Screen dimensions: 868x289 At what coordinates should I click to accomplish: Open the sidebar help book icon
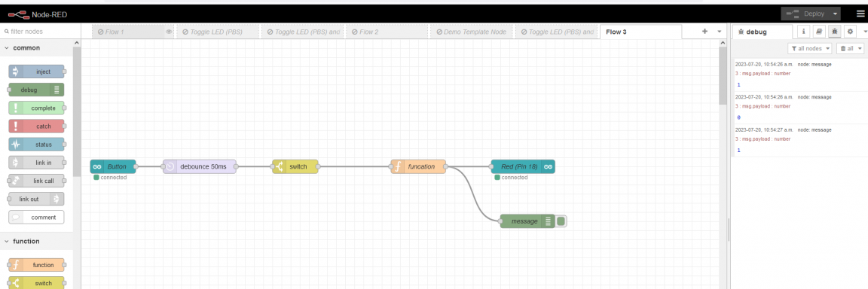pos(819,32)
